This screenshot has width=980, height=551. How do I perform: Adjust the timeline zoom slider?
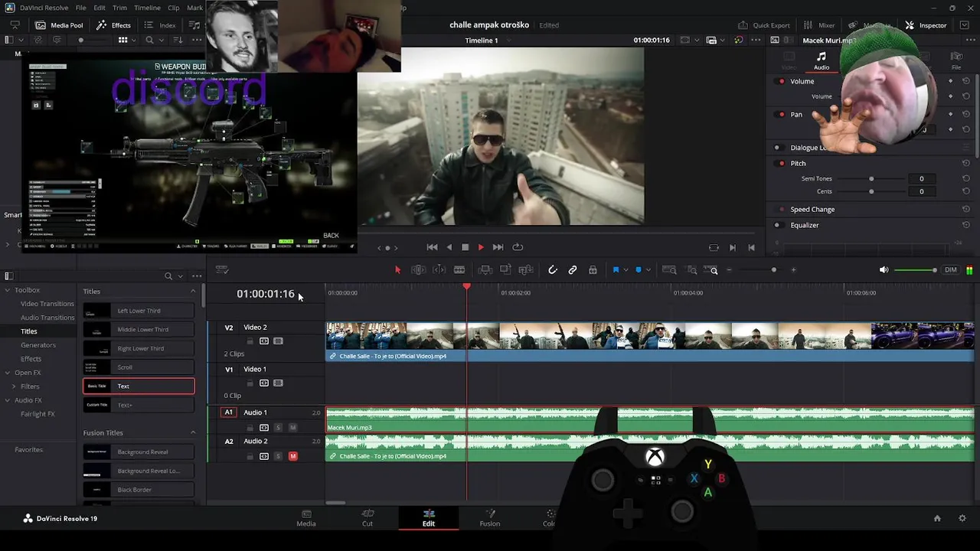pyautogui.click(x=773, y=269)
